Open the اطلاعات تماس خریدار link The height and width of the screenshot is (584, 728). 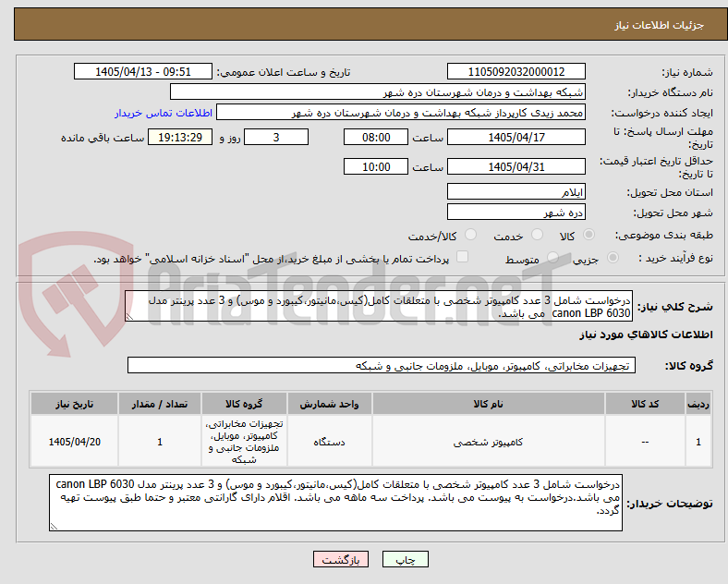pos(164,113)
